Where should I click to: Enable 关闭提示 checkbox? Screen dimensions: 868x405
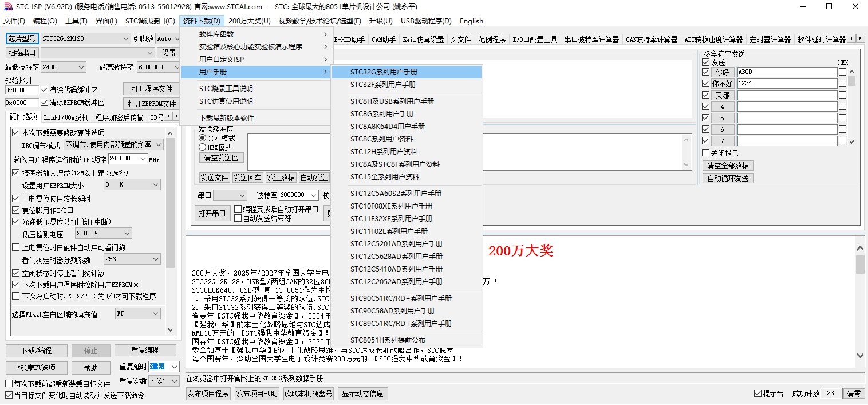(720, 153)
